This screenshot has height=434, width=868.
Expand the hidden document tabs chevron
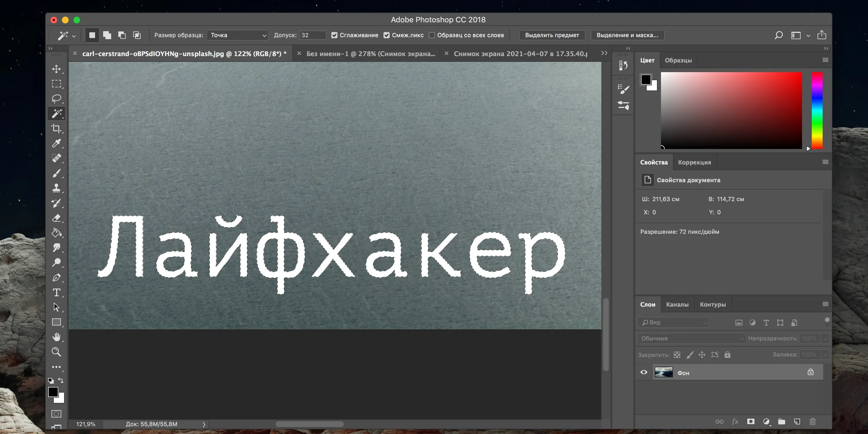tap(604, 53)
